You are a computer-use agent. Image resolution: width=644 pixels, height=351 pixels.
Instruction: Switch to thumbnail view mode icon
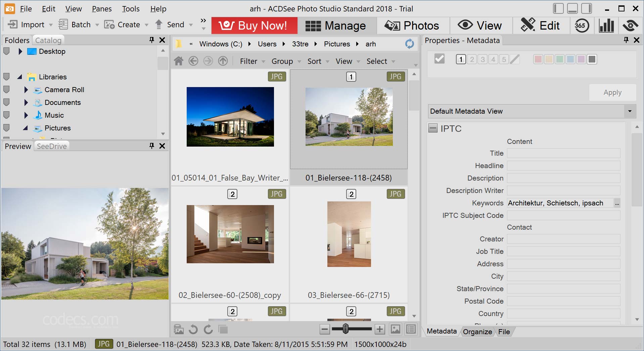(396, 329)
